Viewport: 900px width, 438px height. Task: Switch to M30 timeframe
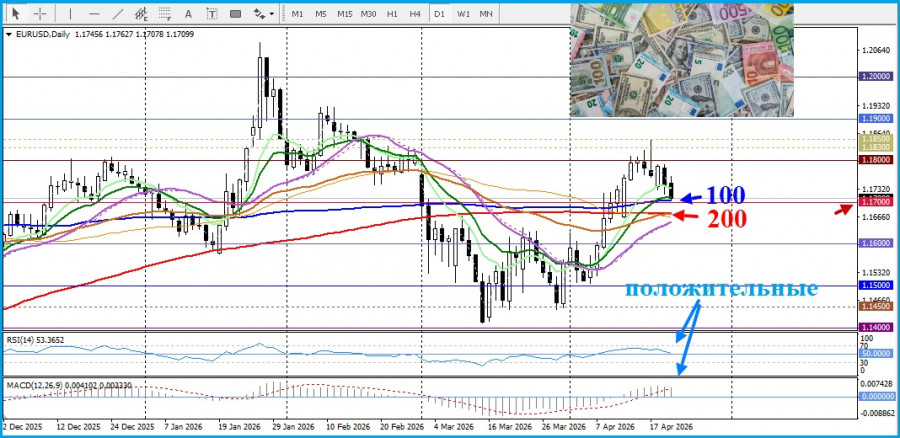[x=368, y=13]
